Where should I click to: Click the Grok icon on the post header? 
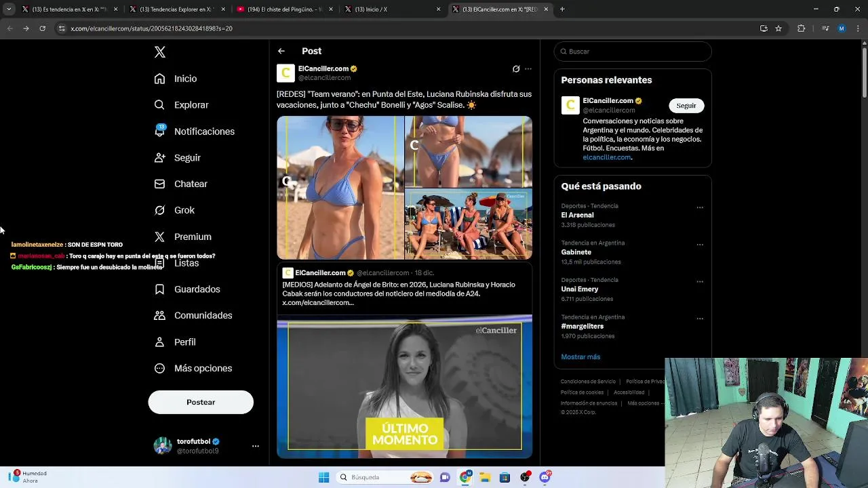[516, 68]
